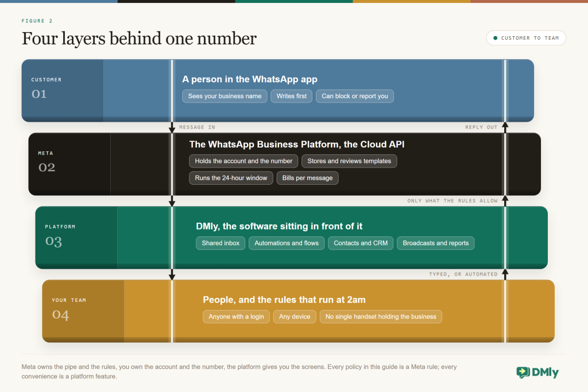Click the green dot in the legend pill
The height and width of the screenshot is (392, 588).
point(496,38)
